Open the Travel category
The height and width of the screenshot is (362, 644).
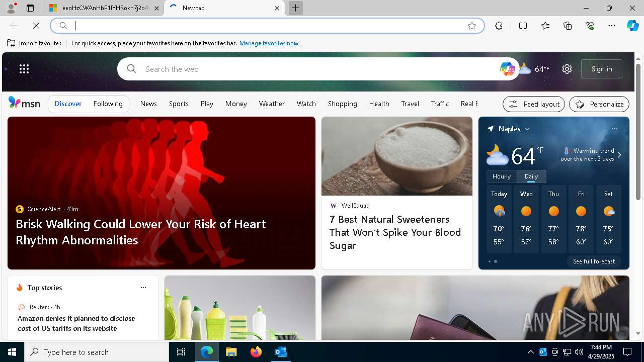[410, 104]
